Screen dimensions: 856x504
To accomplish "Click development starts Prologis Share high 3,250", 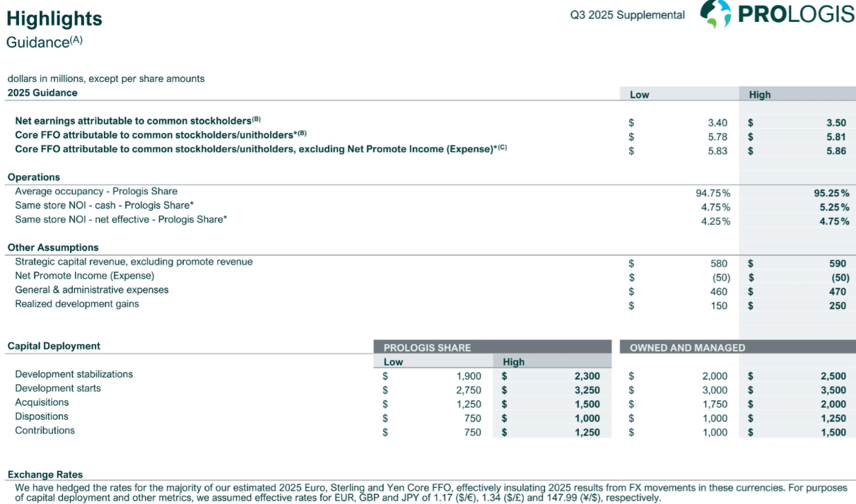I will point(587,390).
